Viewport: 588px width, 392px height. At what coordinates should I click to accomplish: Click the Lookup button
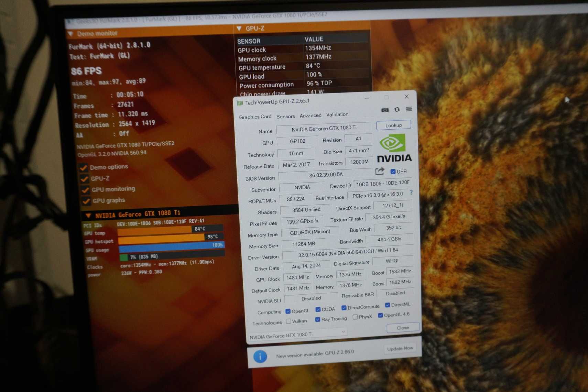click(393, 125)
